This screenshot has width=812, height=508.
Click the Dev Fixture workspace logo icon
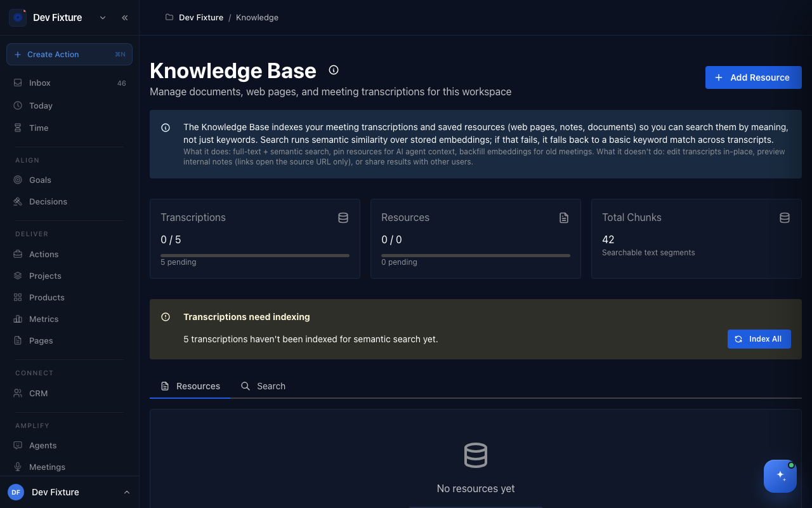click(x=18, y=18)
